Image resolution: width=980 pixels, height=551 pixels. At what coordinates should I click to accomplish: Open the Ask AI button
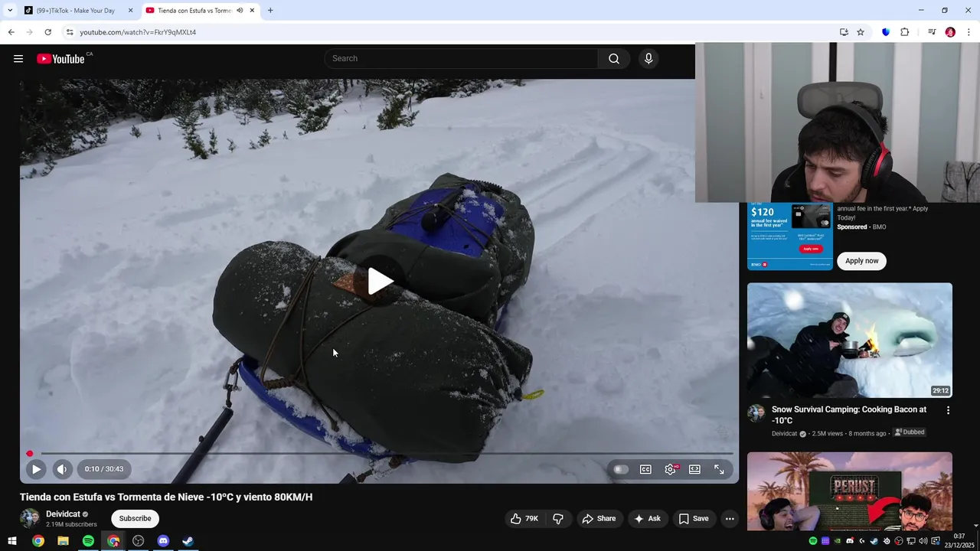[648, 518]
